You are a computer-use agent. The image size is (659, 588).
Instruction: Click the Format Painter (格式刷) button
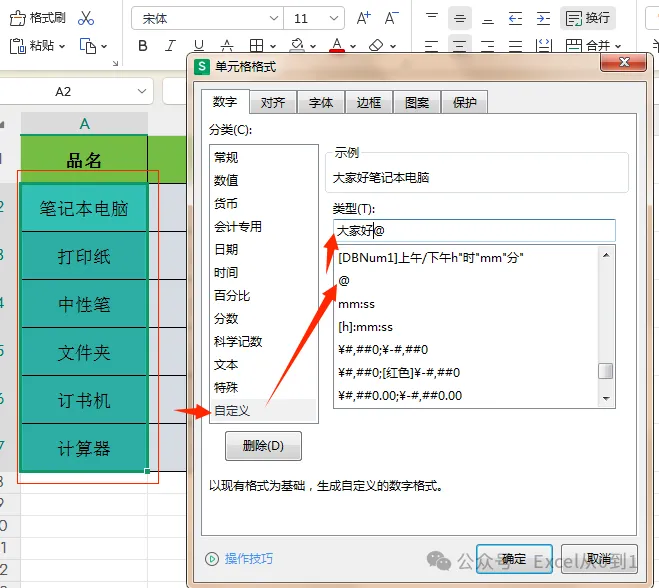38,18
